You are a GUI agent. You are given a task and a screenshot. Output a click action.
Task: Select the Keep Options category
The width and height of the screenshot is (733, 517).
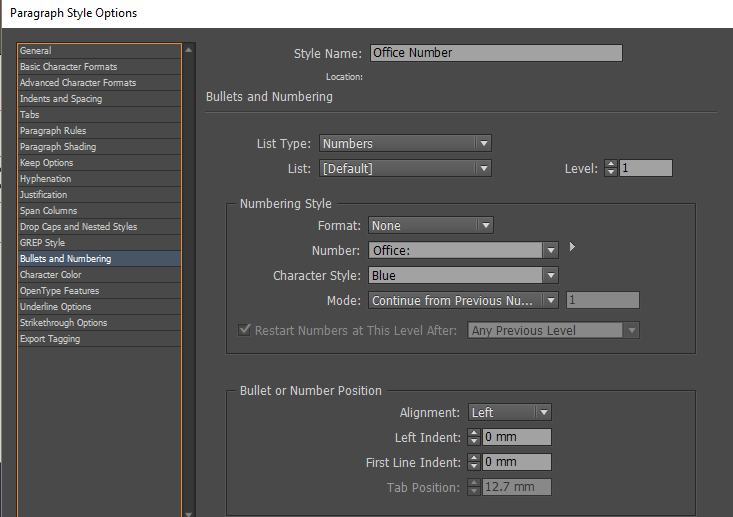coord(100,163)
